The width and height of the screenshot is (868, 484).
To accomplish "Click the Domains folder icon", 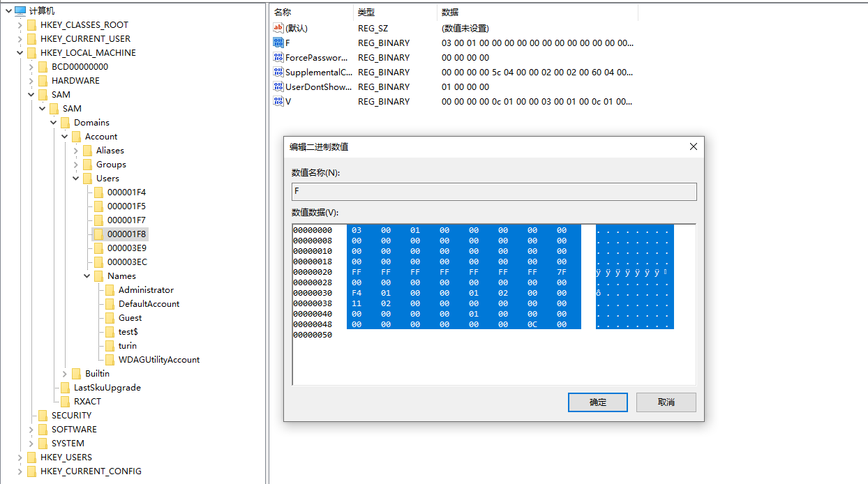I will point(65,122).
